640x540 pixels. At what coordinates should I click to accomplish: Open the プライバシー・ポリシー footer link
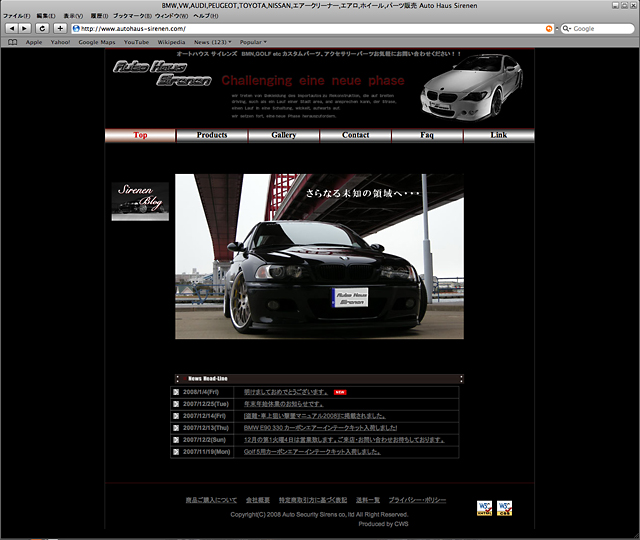[417, 500]
